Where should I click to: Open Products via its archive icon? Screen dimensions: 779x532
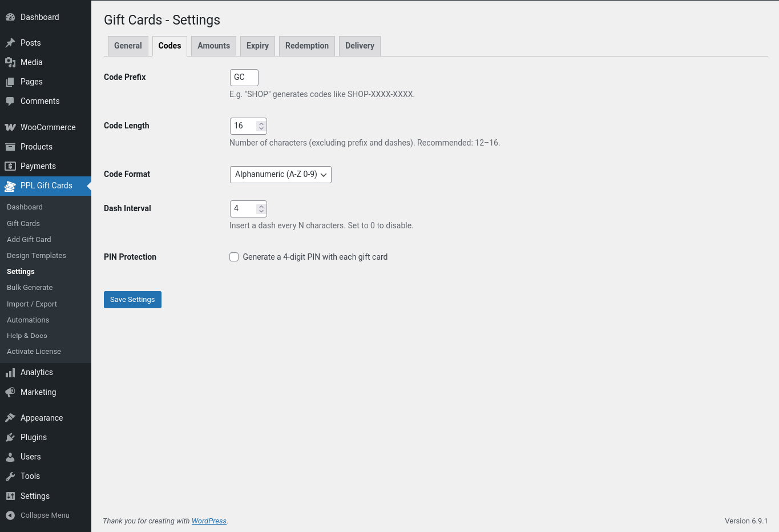click(10, 147)
